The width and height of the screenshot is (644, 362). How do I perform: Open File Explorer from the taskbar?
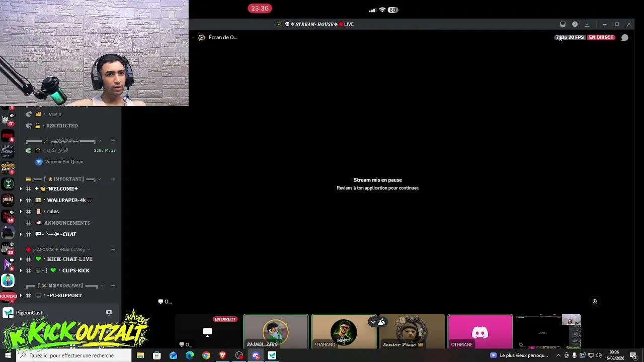pos(140,355)
